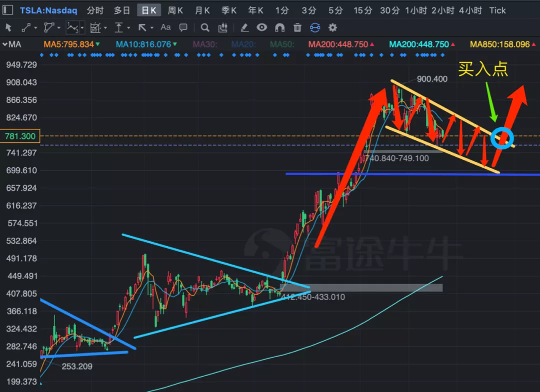Viewport: 540px width, 392px height.
Task: Click the 199.373 price axis label
Action: click(21, 382)
